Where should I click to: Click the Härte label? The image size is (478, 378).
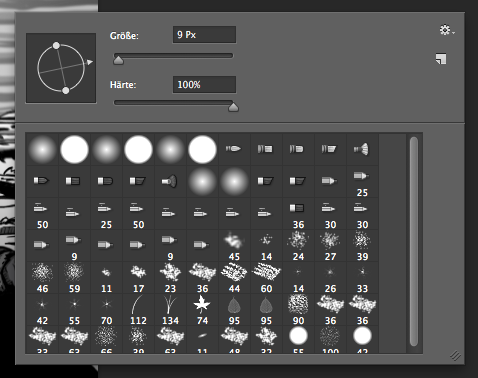coord(123,85)
